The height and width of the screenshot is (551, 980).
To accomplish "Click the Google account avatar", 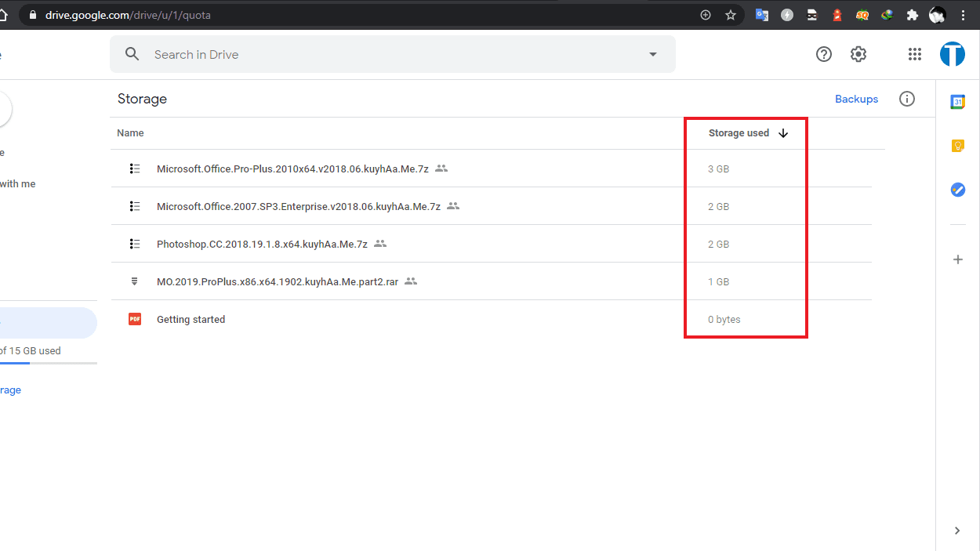I will [x=953, y=54].
